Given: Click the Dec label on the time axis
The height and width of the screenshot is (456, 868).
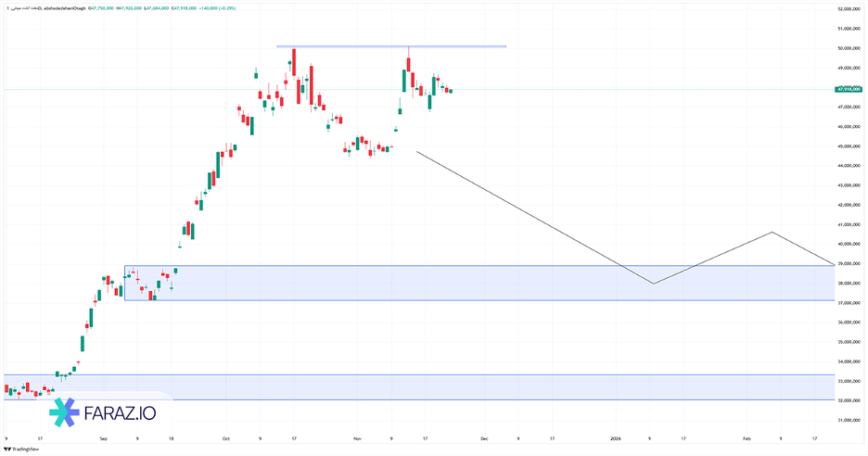Looking at the screenshot, I should pyautogui.click(x=483, y=437).
